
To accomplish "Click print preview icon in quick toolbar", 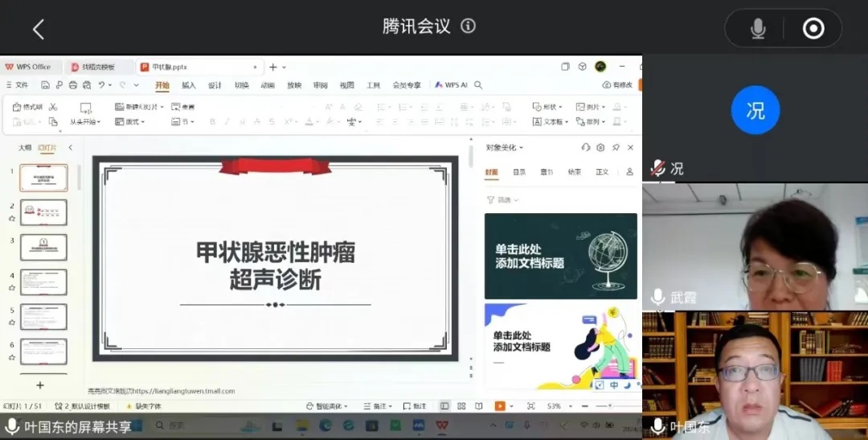I will tap(87, 84).
